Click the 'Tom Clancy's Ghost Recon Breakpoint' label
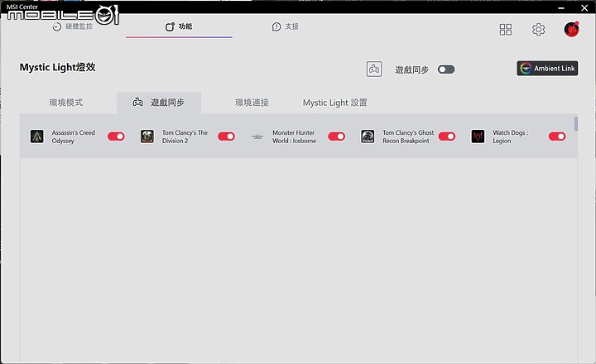The width and height of the screenshot is (596, 364). 408,136
